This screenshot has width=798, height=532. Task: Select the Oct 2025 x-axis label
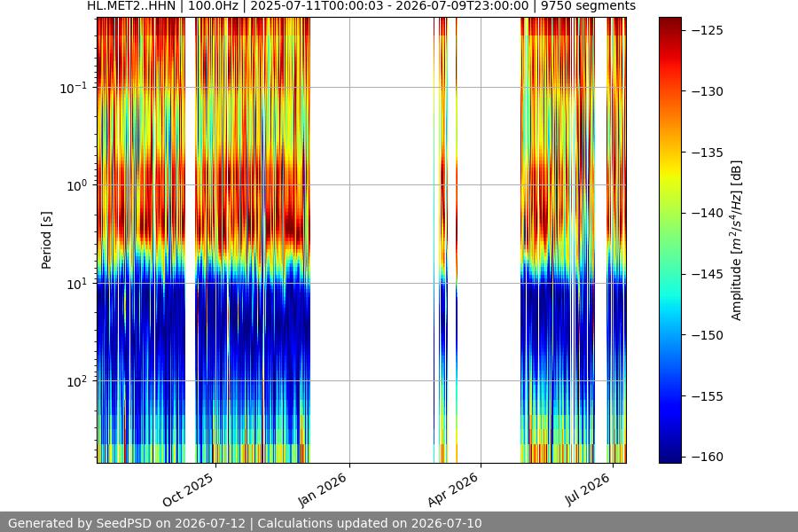click(188, 489)
